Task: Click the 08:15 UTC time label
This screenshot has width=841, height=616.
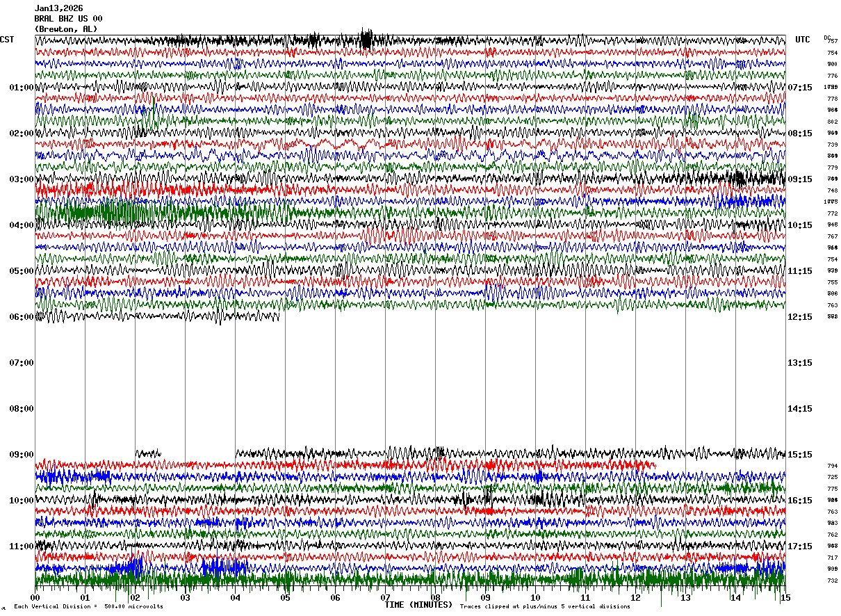Action: 800,133
